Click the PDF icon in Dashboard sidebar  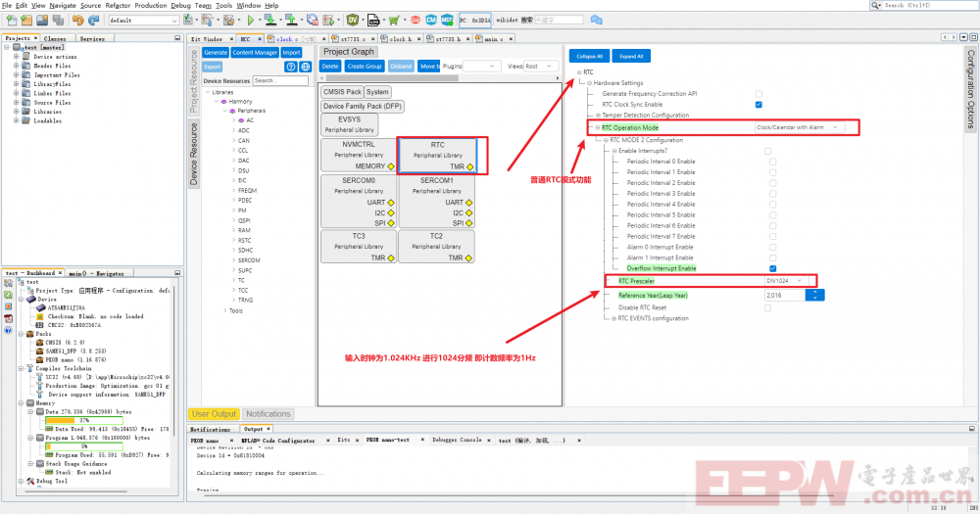pos(8,318)
